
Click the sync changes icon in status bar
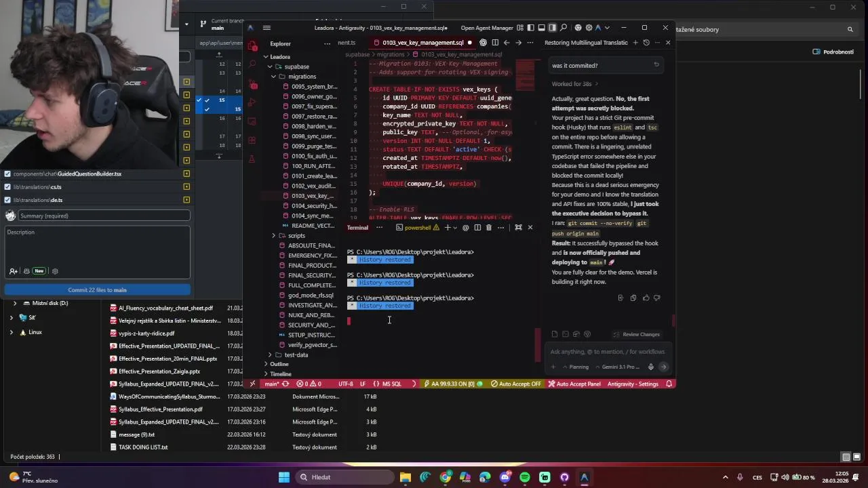tap(285, 384)
